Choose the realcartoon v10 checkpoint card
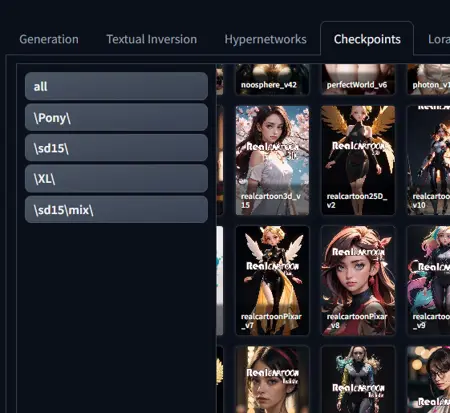 429,160
